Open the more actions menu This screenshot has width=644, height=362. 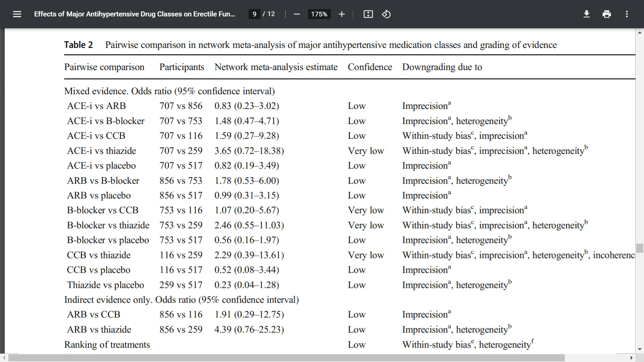coord(627,14)
